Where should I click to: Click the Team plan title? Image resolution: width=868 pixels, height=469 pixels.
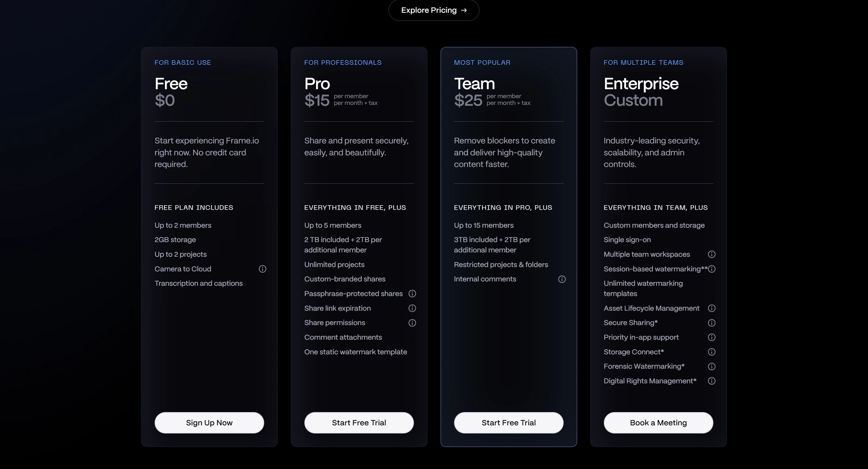(x=474, y=83)
